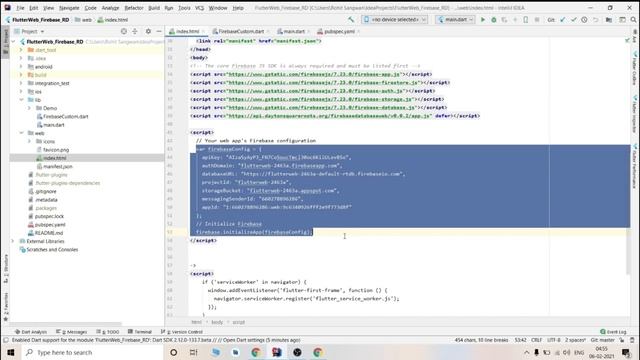This screenshot has width=640, height=360.
Task: Click the body breadcrumb in editor
Action: 217,322
